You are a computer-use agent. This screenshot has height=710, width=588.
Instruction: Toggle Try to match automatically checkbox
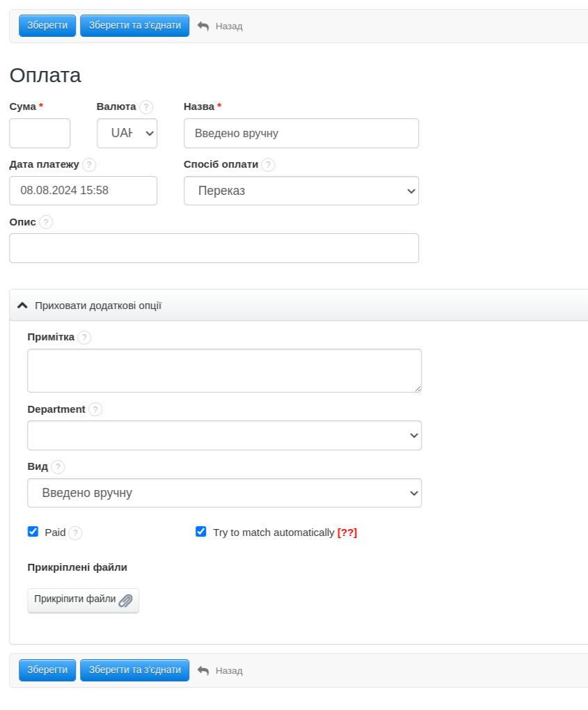(x=201, y=532)
